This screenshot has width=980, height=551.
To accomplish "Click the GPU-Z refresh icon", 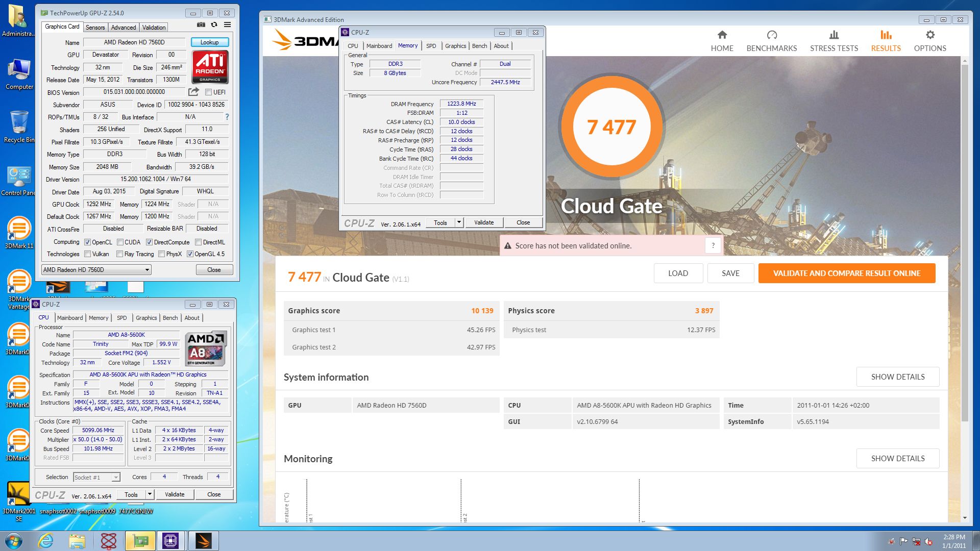I will 214,25.
